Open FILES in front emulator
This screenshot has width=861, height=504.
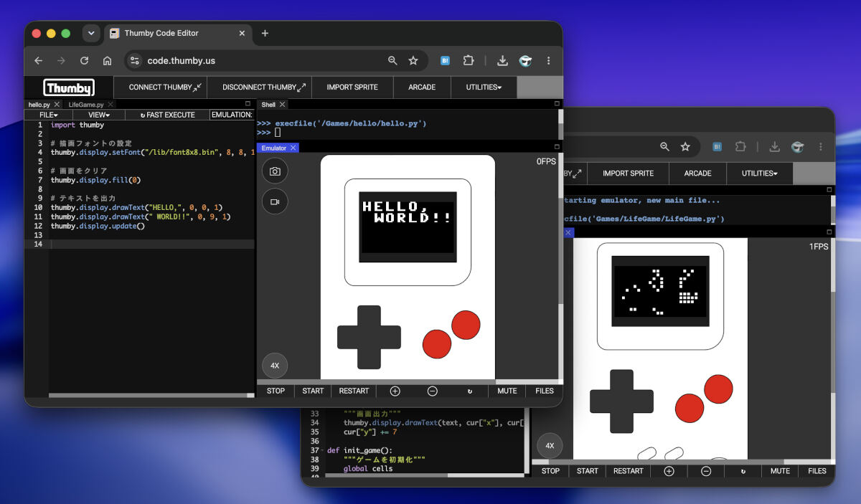click(x=545, y=391)
